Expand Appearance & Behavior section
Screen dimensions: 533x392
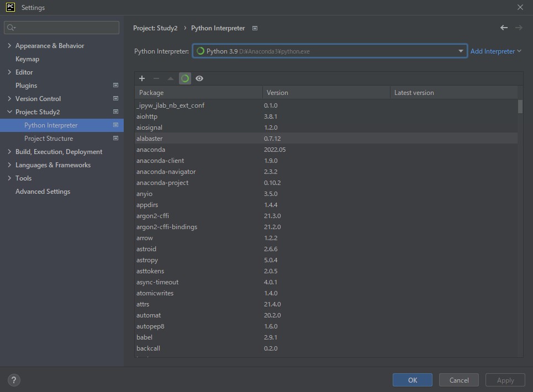tap(9, 45)
